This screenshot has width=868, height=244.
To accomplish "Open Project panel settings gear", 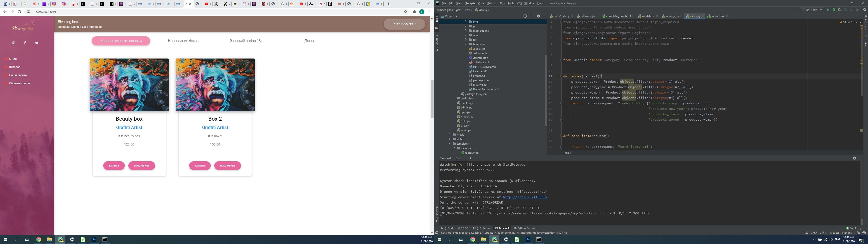I will (x=538, y=16).
